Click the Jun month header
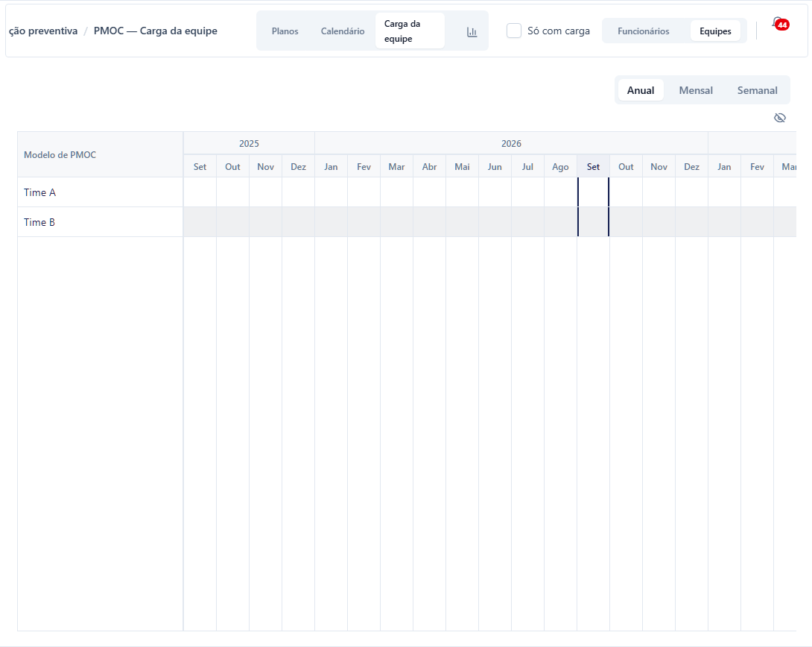Screen dimensions: 812x647 click(x=495, y=167)
